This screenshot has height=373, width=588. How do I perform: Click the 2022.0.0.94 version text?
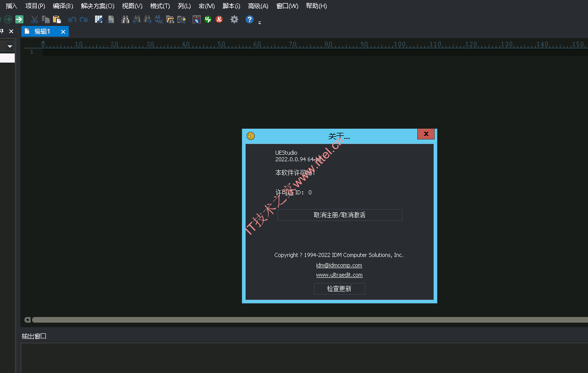tap(298, 159)
